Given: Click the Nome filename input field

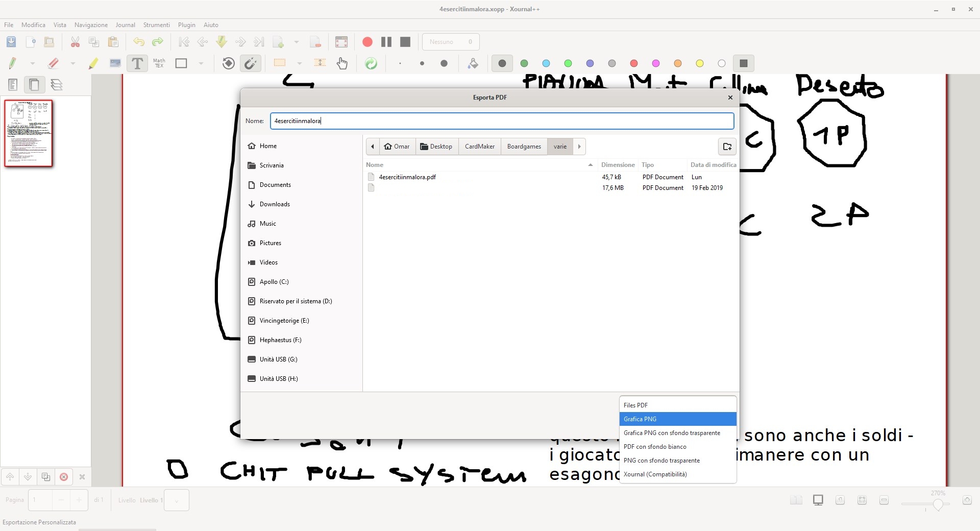Looking at the screenshot, I should [x=502, y=121].
